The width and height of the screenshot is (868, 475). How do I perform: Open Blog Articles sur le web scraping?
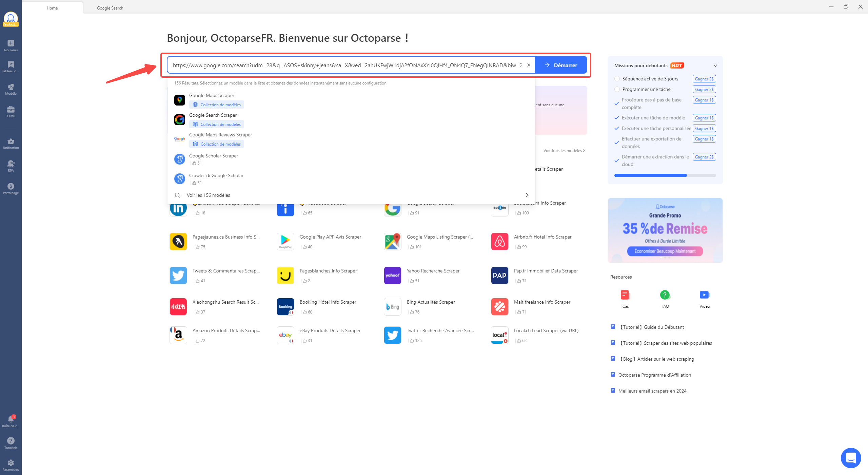(656, 359)
